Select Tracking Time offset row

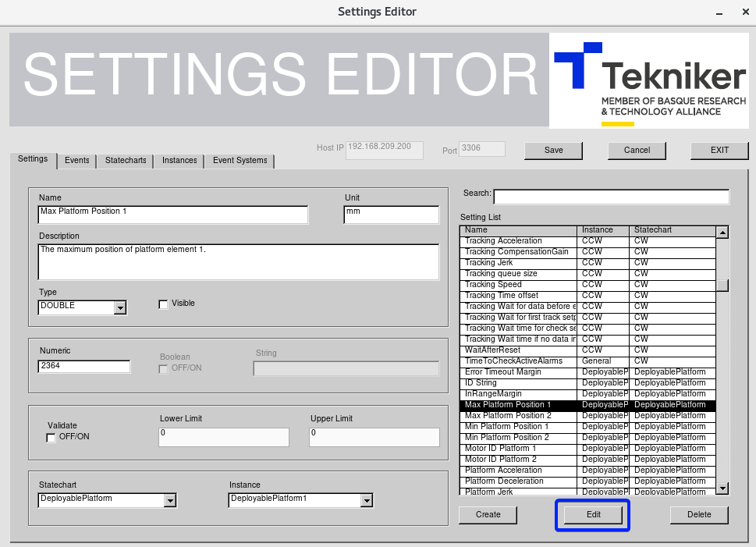(x=587, y=296)
